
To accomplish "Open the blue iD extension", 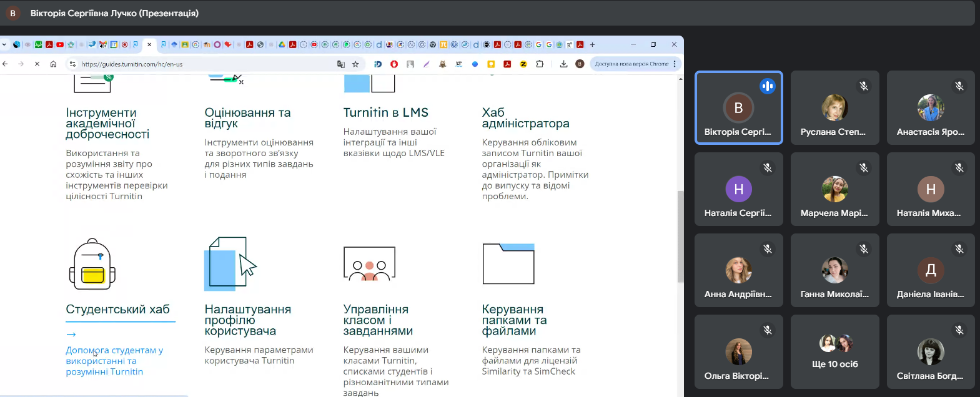I will (378, 64).
